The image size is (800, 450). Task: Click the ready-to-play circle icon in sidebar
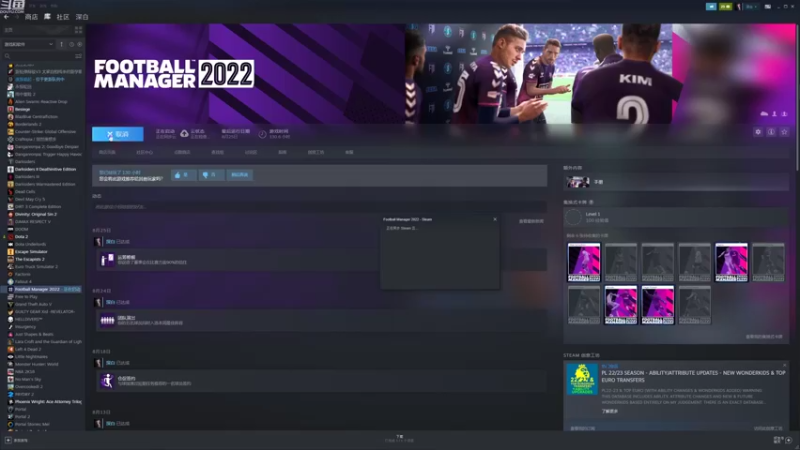[x=80, y=44]
